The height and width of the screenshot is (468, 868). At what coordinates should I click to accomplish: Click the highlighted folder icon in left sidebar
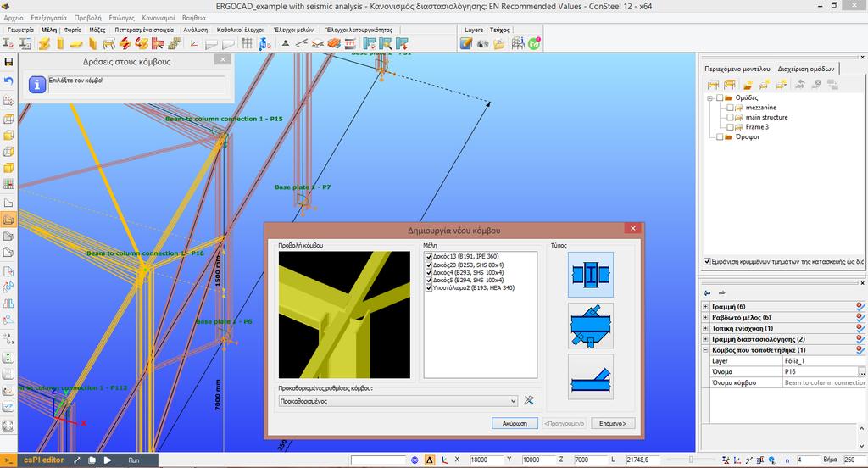tap(8, 220)
